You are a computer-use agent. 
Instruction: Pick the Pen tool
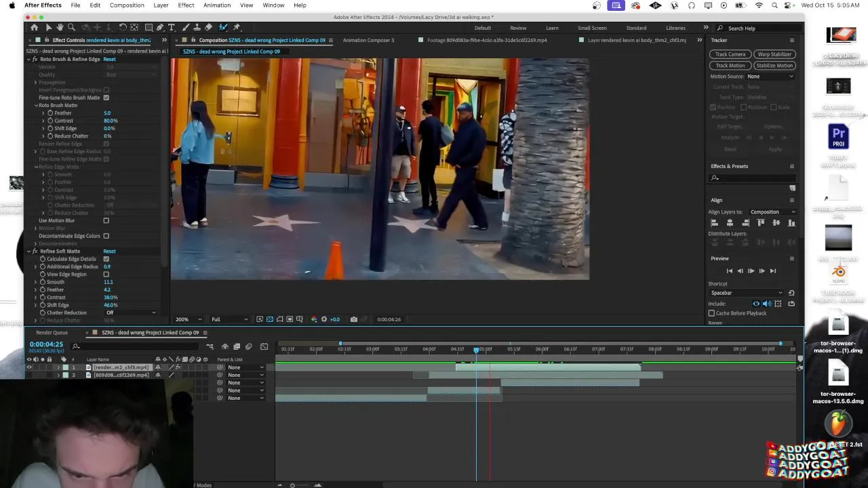159,28
